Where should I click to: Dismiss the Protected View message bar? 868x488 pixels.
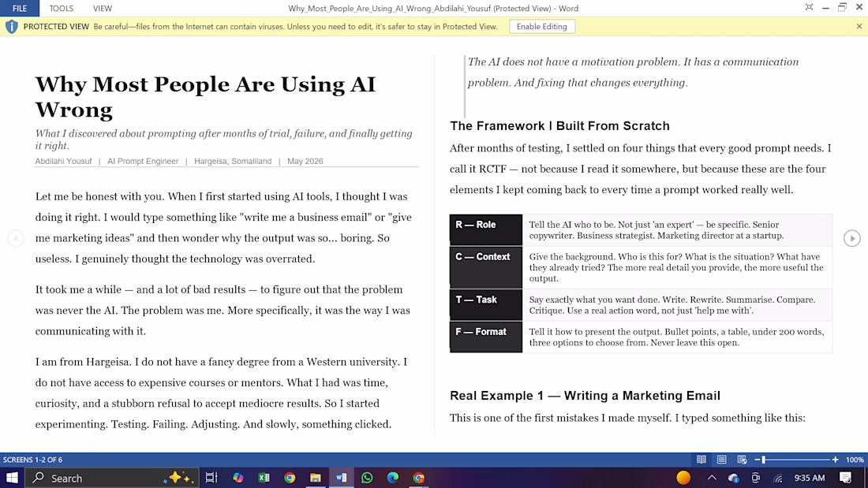tap(859, 27)
